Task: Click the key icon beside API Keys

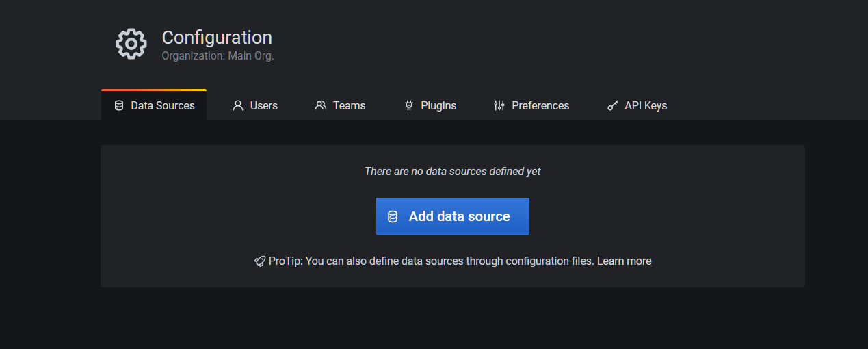Action: (x=613, y=105)
